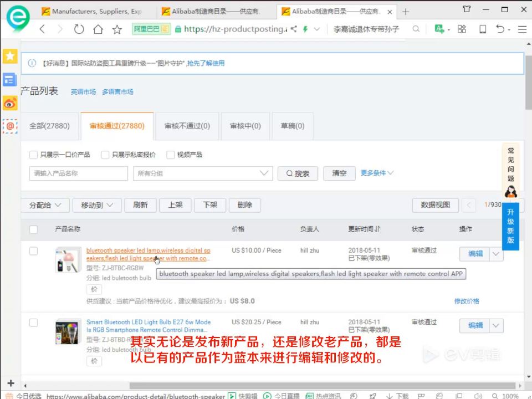Switch to the 审核不通过(0) tab

[187, 126]
